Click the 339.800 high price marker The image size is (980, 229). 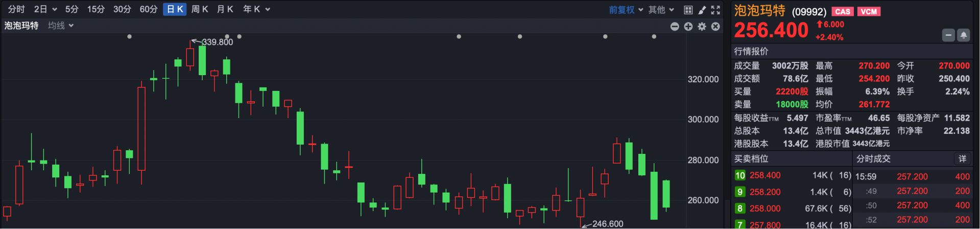pos(217,42)
